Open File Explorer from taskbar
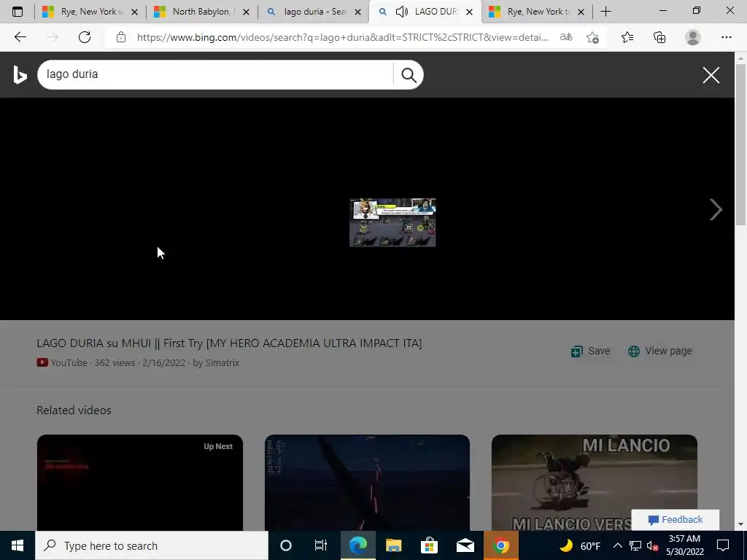The width and height of the screenshot is (747, 560). 393,545
